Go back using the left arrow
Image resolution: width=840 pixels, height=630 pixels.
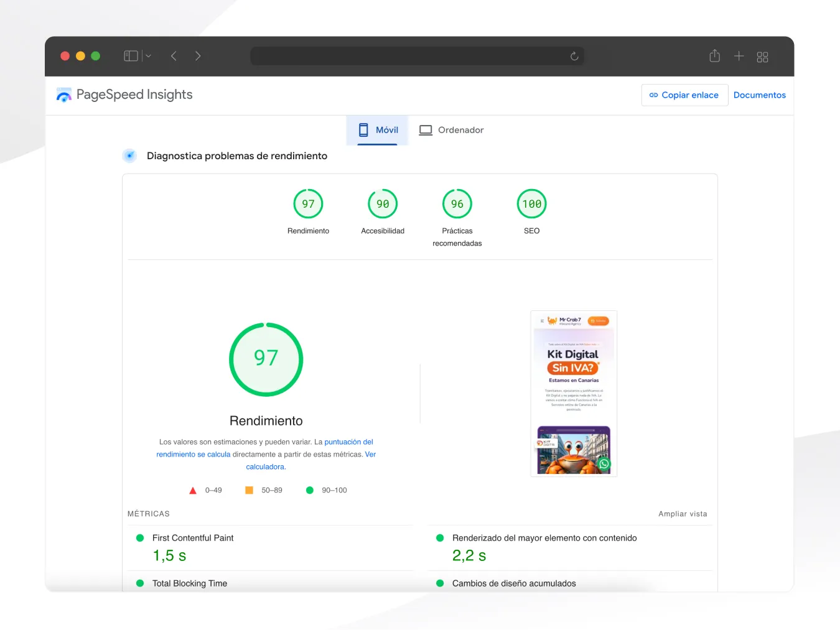pos(174,55)
